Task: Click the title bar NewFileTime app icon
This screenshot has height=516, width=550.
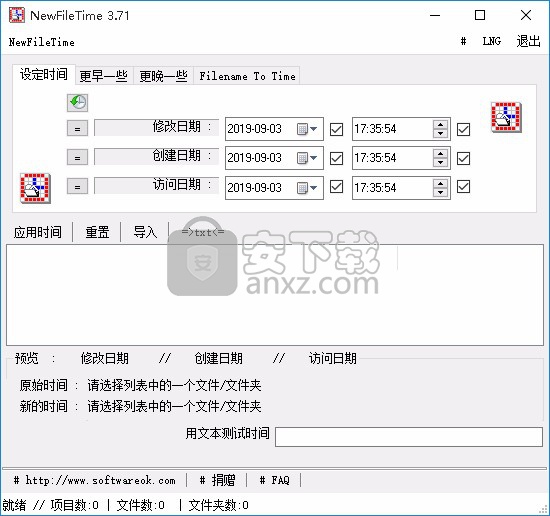Action: [17, 15]
